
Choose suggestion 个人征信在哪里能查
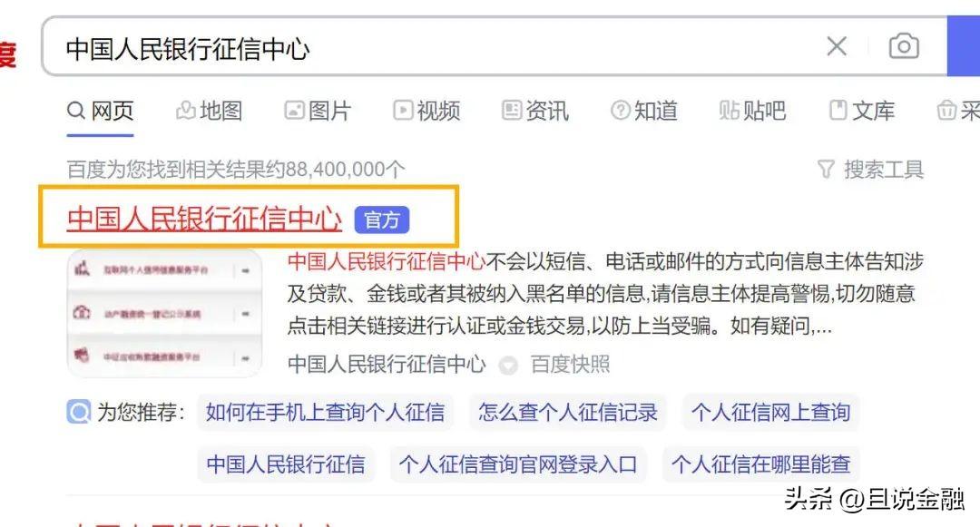point(760,464)
